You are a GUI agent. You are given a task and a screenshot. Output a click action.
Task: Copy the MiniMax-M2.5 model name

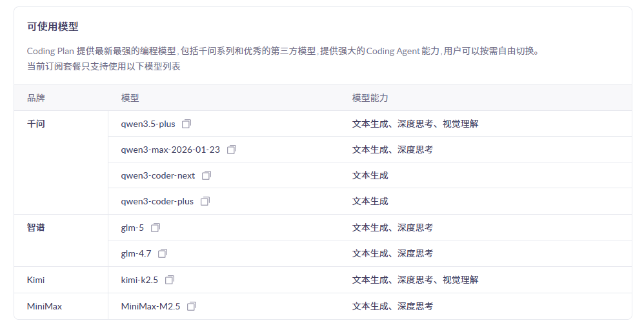pos(192,306)
